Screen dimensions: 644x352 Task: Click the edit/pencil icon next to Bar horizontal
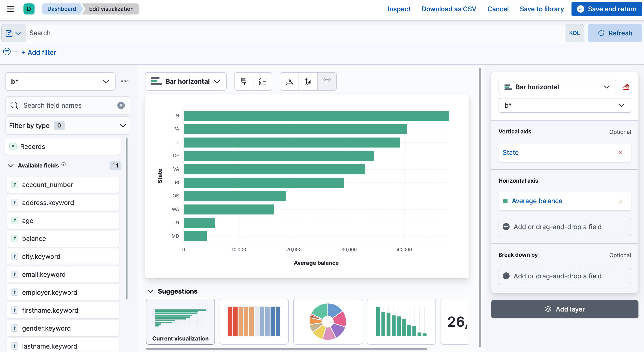[627, 87]
